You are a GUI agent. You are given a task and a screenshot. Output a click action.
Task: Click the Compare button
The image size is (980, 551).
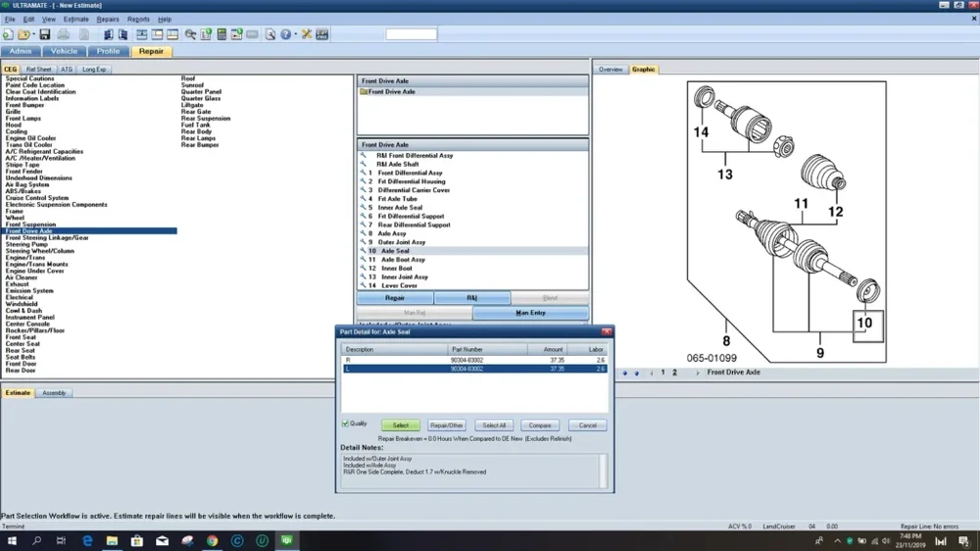coord(540,426)
